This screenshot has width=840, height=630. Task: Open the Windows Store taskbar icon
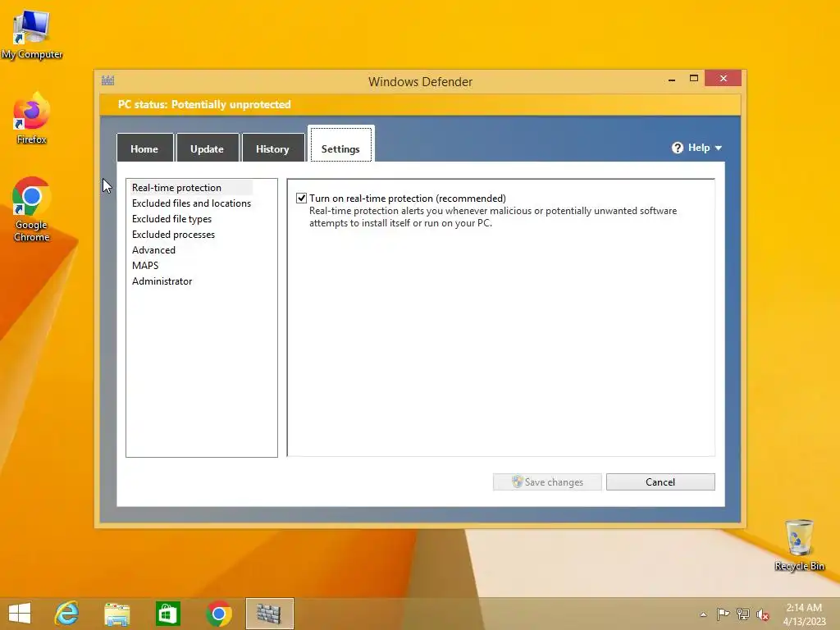click(167, 614)
